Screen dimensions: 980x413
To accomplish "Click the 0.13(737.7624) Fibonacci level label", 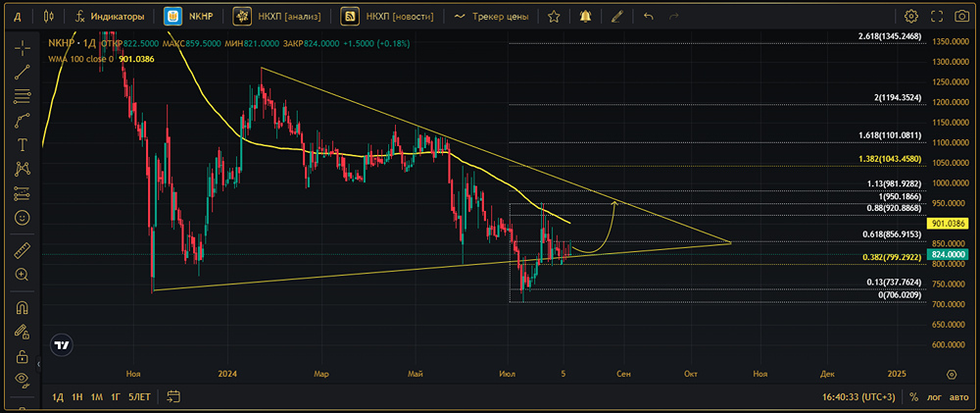I will [x=893, y=283].
